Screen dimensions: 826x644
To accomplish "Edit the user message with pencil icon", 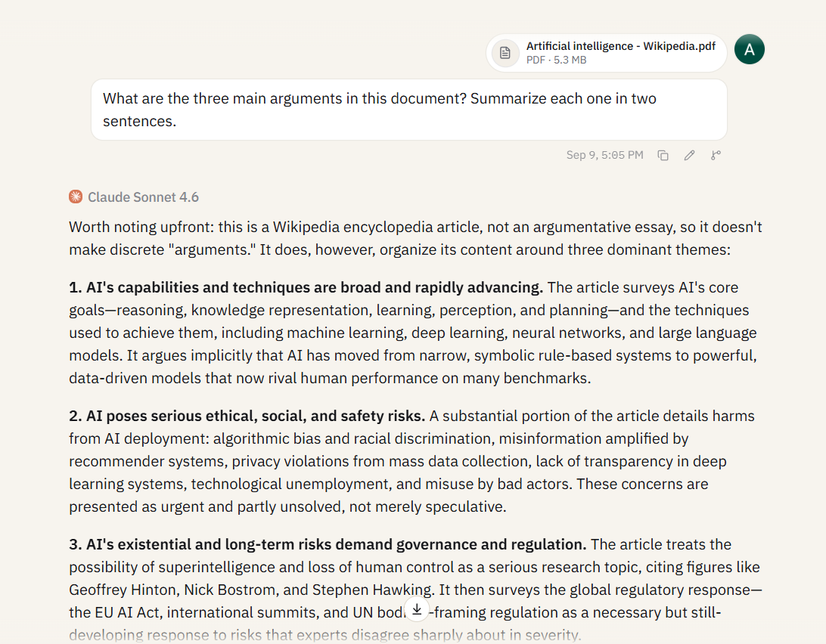I will coord(689,156).
